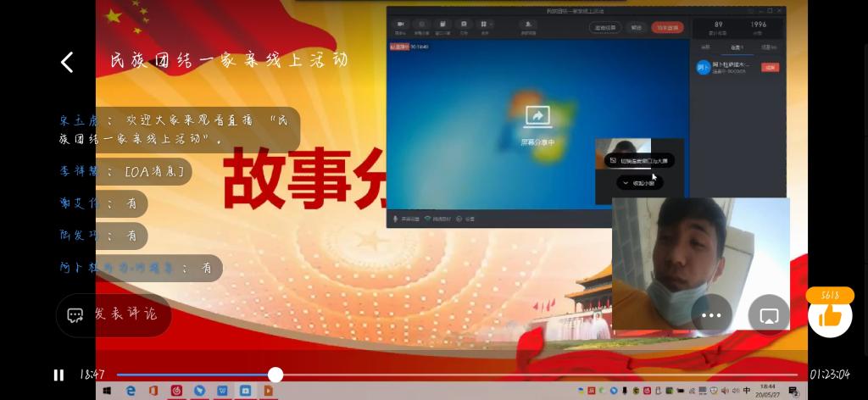Screen dimensions: 868x400
Task: Open the three-dots more options button
Action: [711, 315]
